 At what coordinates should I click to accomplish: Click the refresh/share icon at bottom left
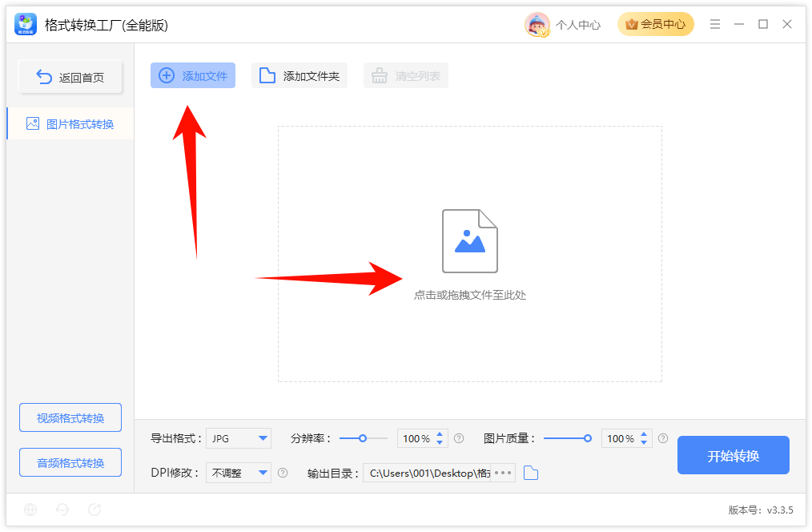point(94,510)
